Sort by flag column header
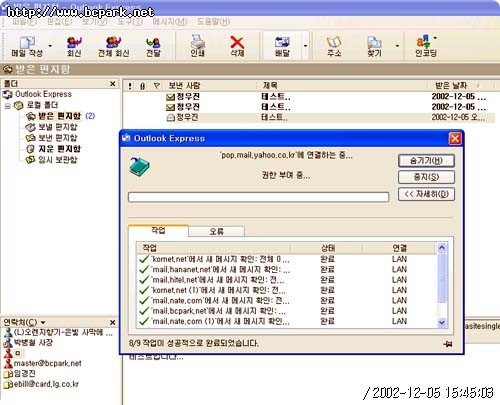 (x=156, y=86)
